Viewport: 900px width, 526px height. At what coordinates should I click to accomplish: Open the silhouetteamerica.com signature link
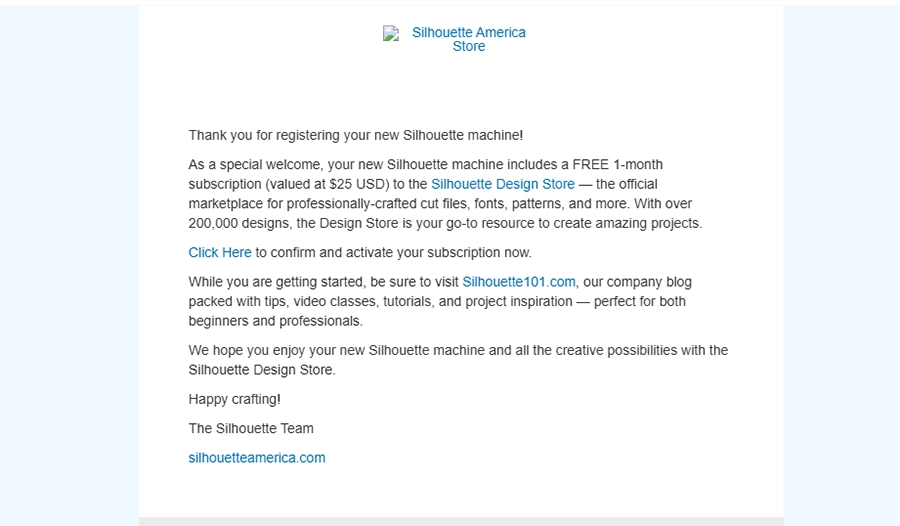coord(257,458)
